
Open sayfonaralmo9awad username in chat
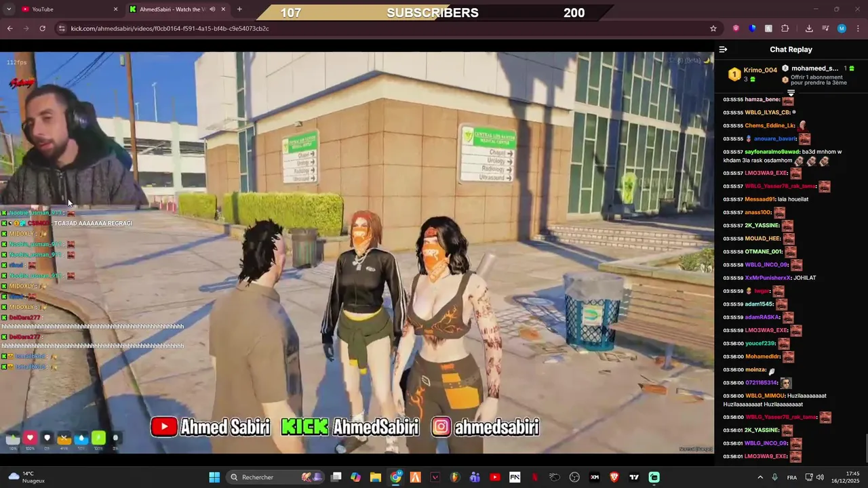tap(772, 152)
